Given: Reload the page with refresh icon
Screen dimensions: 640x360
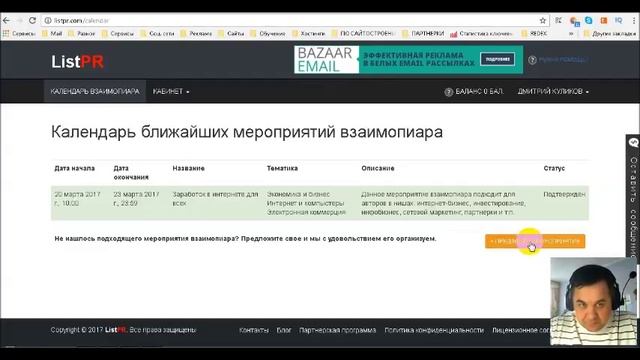Looking at the screenshot, I should click(32, 20).
